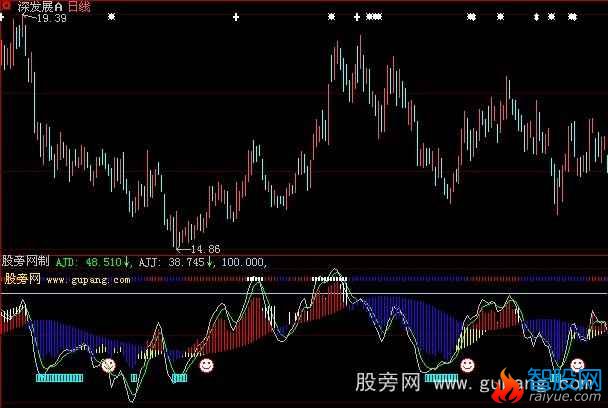Click the rightmost star marker in the top row
The image size is (608, 408).
coord(572,17)
